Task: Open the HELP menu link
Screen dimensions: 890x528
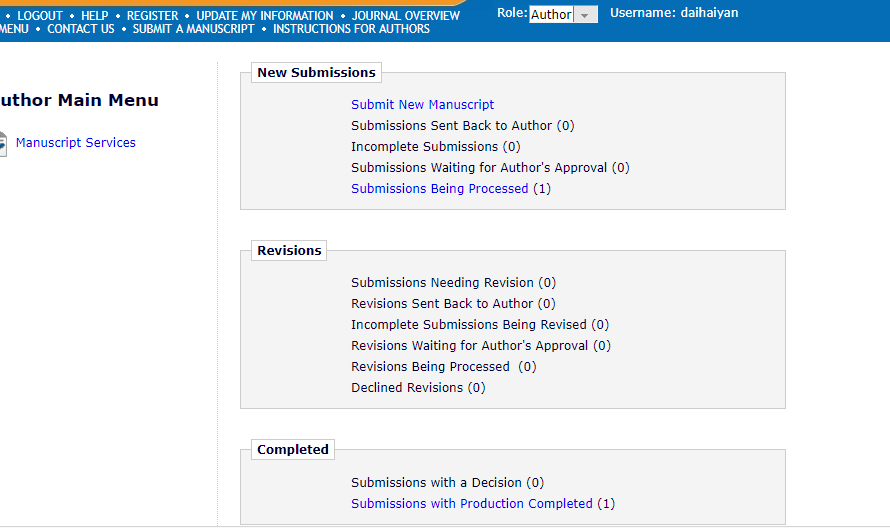Action: point(94,16)
